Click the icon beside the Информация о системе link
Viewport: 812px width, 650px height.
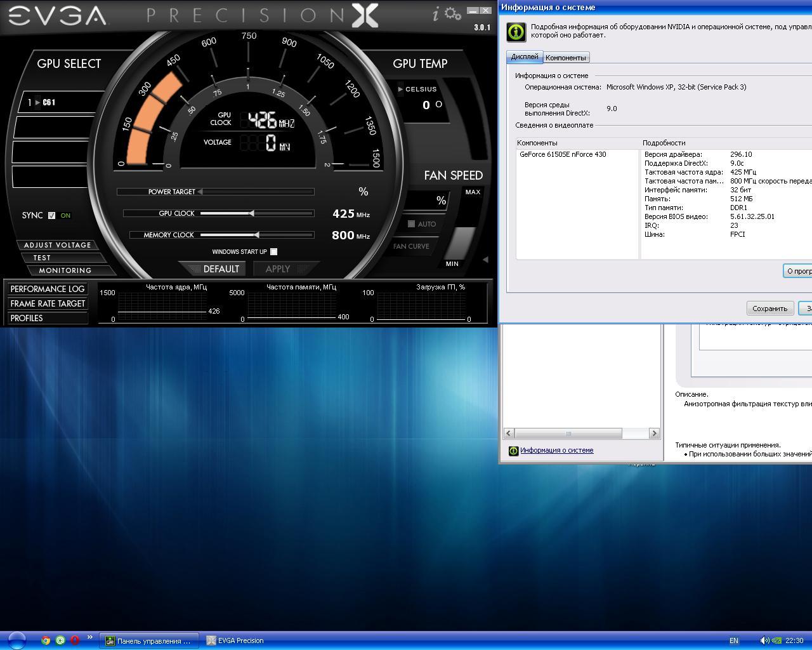point(514,451)
